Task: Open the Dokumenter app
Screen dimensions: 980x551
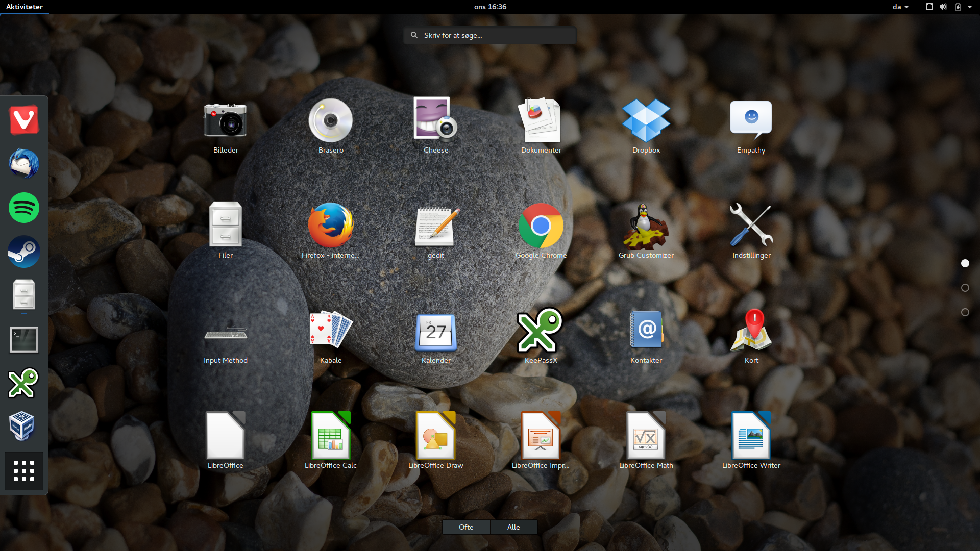Action: (541, 126)
